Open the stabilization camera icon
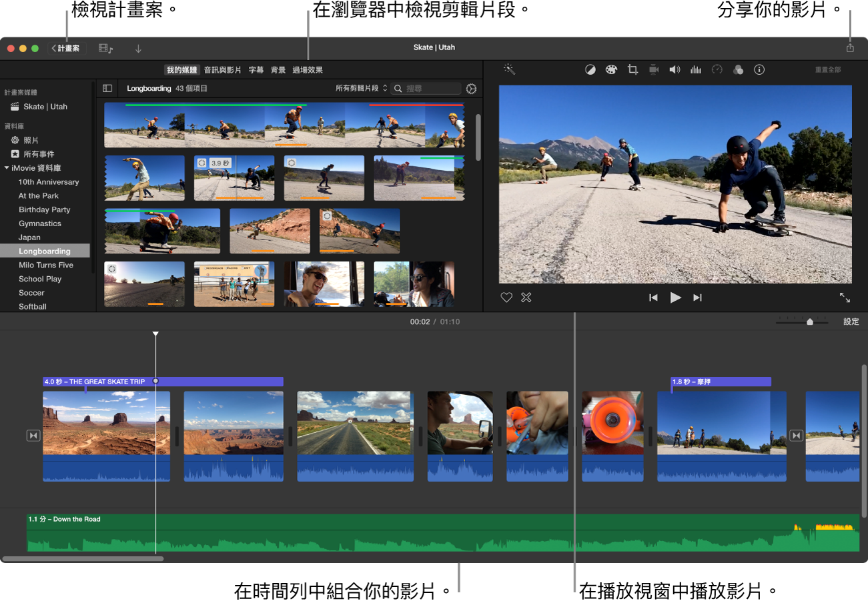Image resolution: width=868 pixels, height=603 pixels. click(x=654, y=69)
